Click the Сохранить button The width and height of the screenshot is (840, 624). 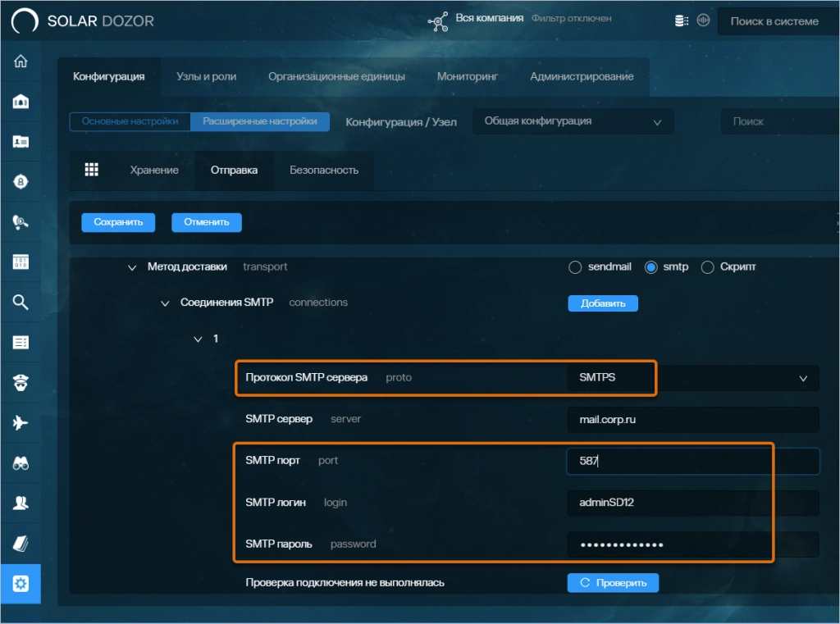[118, 222]
